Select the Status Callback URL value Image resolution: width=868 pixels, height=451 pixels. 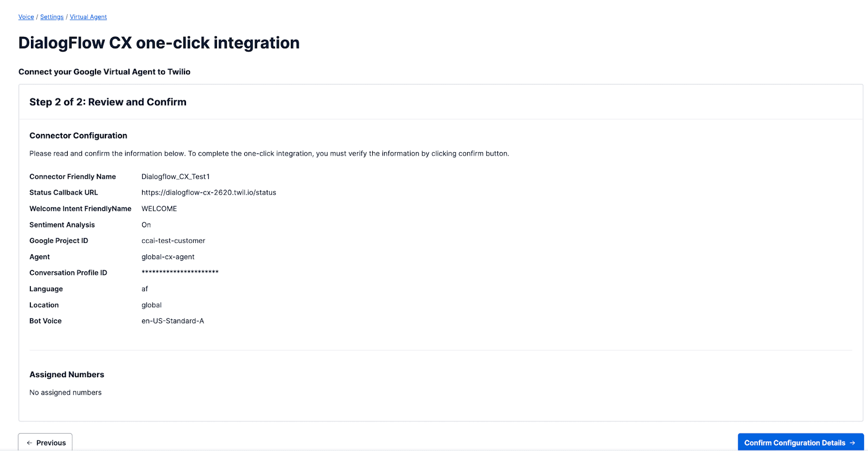(208, 192)
